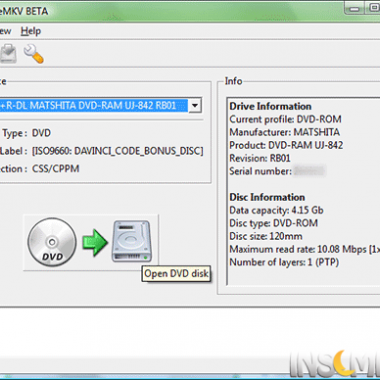
Task: Click the Product: DVD-RAM UJ-842 line
Action: 286,145
